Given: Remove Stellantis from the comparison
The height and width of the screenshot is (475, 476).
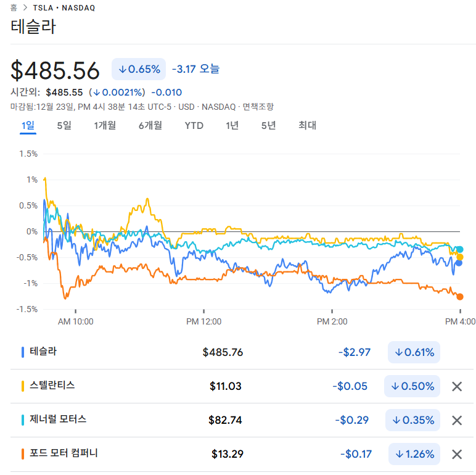Looking at the screenshot, I should click(x=457, y=387).
